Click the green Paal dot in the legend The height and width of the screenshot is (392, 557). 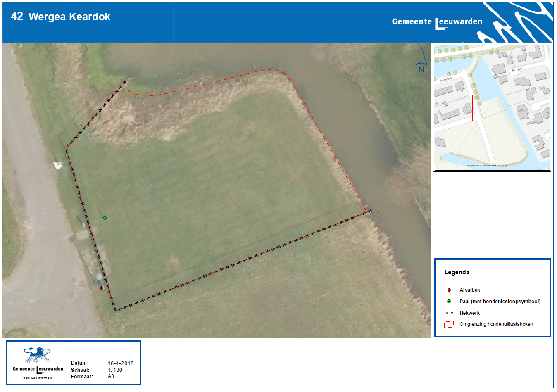point(449,302)
